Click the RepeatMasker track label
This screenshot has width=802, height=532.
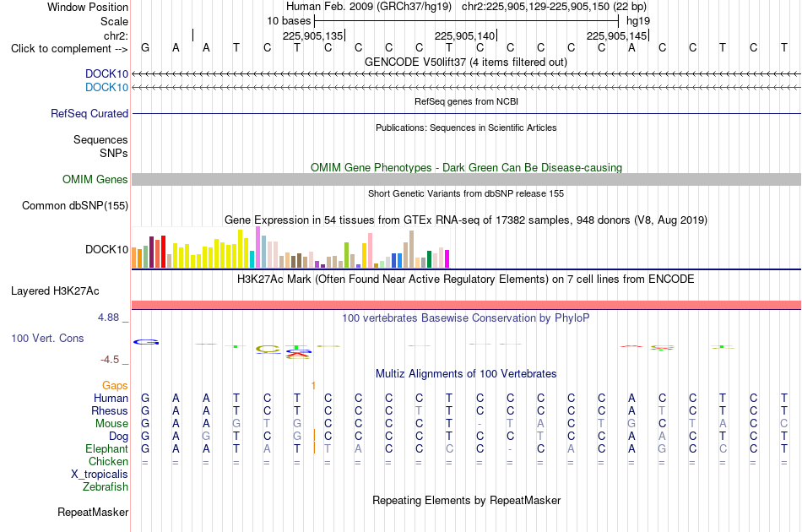(93, 512)
